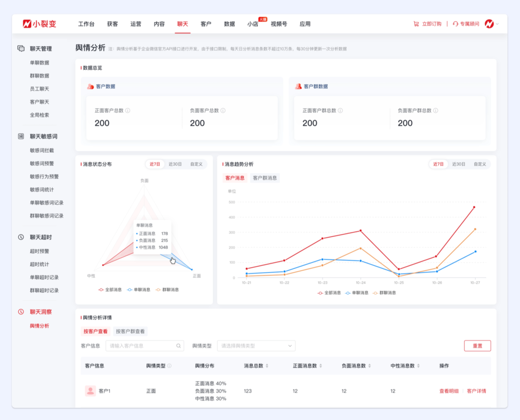Screen dimensions: 520x420
Task: Click the shopping cart 立即订购 icon
Action: pos(416,24)
